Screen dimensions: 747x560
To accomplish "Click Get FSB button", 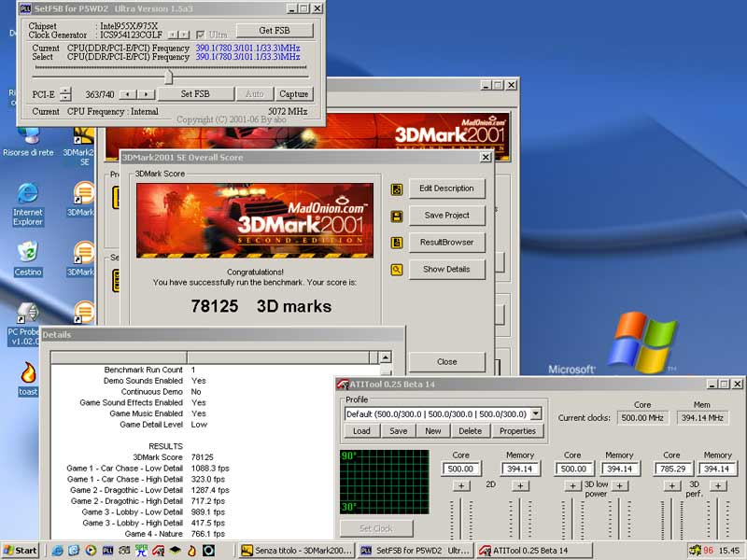I will click(275, 31).
